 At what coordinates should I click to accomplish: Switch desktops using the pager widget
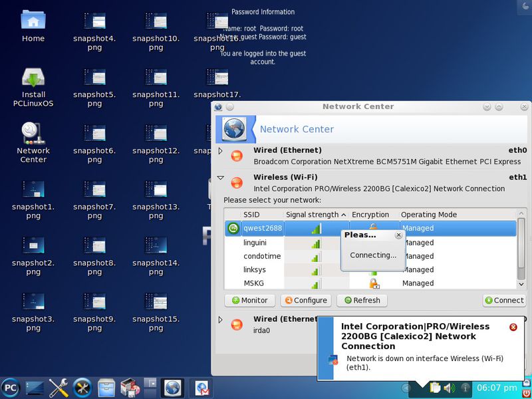point(150,388)
